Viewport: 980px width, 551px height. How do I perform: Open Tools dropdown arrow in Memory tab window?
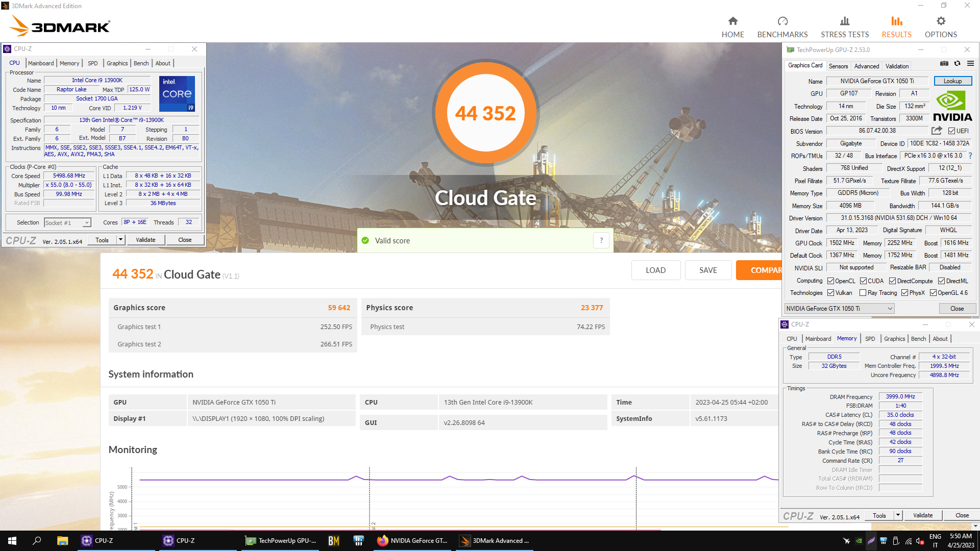point(898,515)
